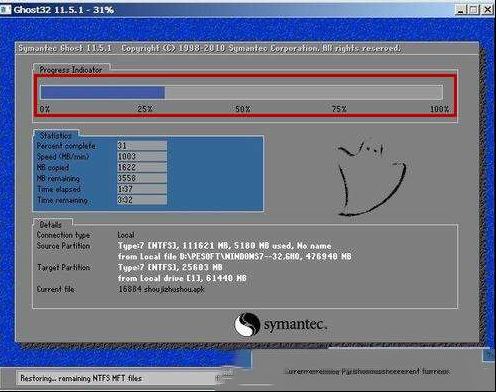The height and width of the screenshot is (392, 496).
Task: Click the Symantec Ghost 11.5.1 copyright header
Action: pyautogui.click(x=209, y=48)
